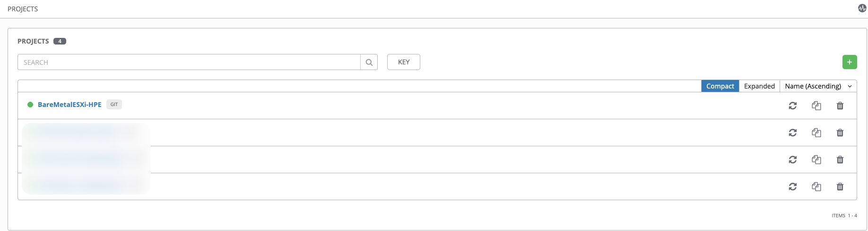
Task: Copy the BareMetalESXi-HPE project
Action: coord(816,106)
